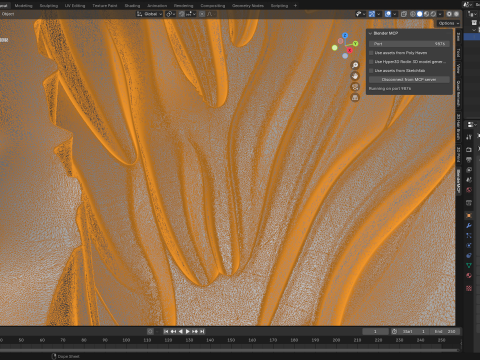Open the pivot point dropdown

point(171,14)
